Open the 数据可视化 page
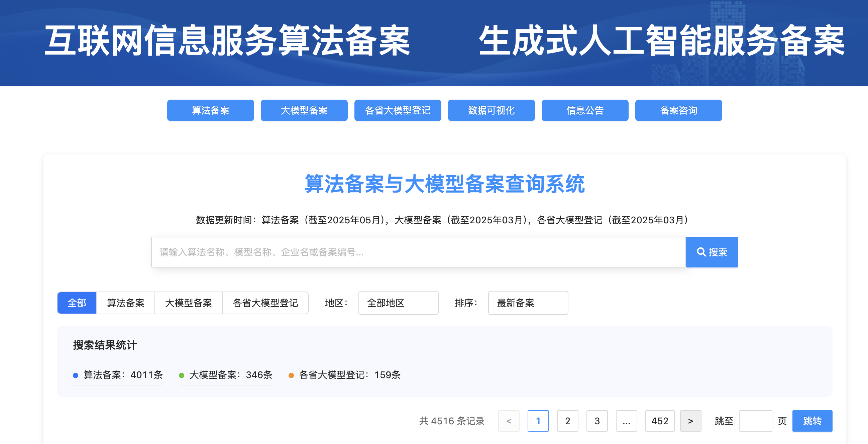Screen dimensions: 868x444 491,110
